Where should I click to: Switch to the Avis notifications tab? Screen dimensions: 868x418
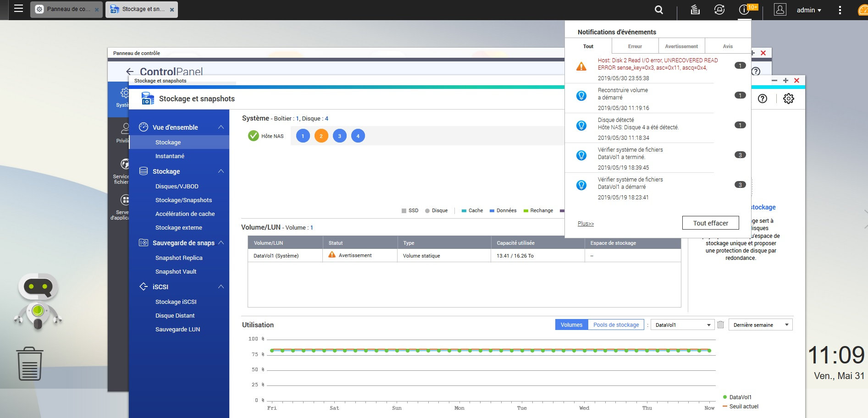(728, 46)
